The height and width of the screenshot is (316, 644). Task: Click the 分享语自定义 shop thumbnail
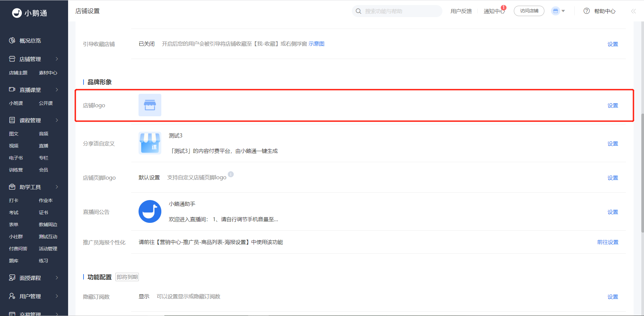(x=150, y=143)
